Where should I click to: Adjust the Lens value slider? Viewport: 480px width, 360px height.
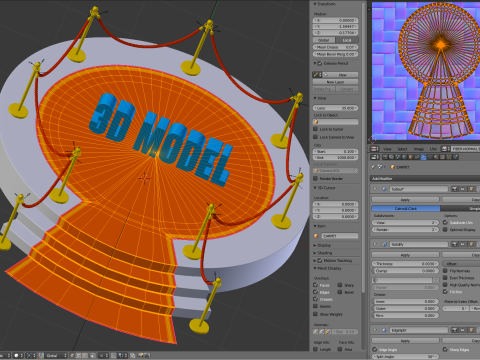click(x=335, y=108)
